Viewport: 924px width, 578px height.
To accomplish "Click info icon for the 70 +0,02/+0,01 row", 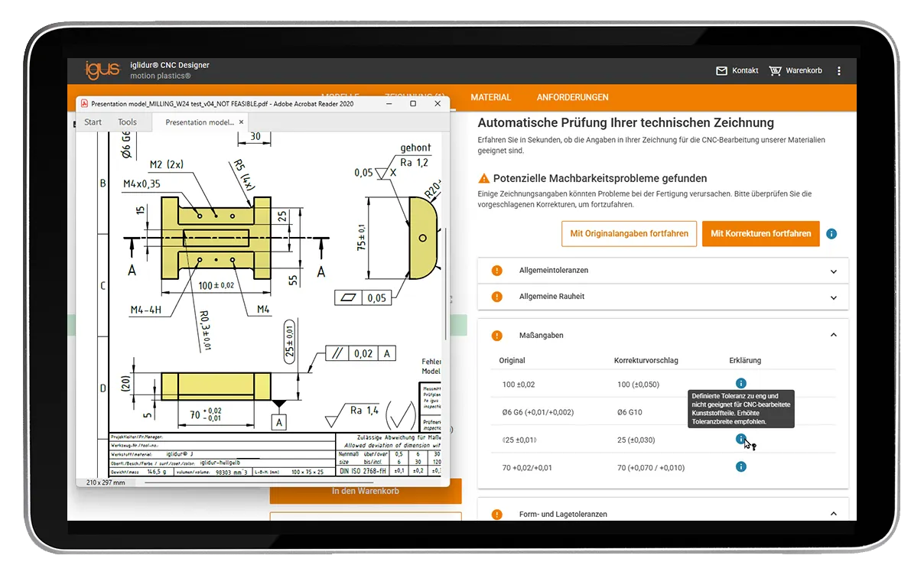I will coord(740,466).
